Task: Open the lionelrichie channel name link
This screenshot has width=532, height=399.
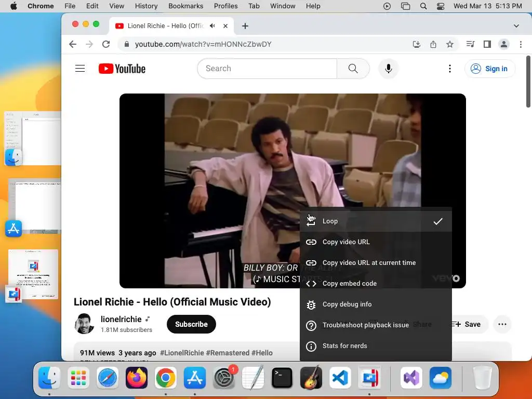Action: point(121,320)
